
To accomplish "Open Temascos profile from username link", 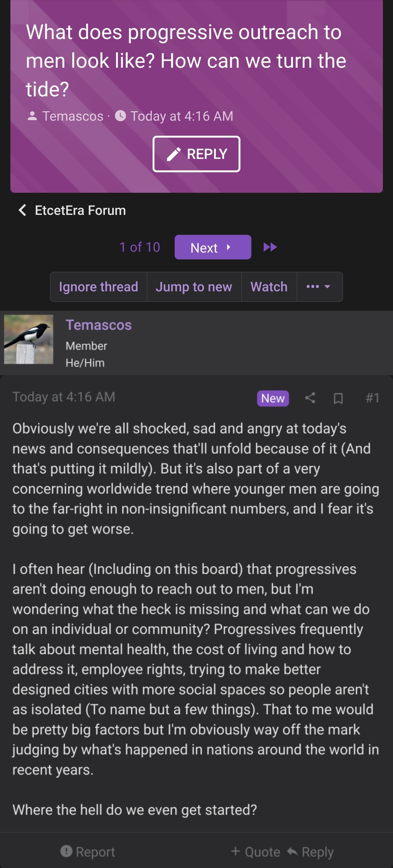I will tap(98, 325).
